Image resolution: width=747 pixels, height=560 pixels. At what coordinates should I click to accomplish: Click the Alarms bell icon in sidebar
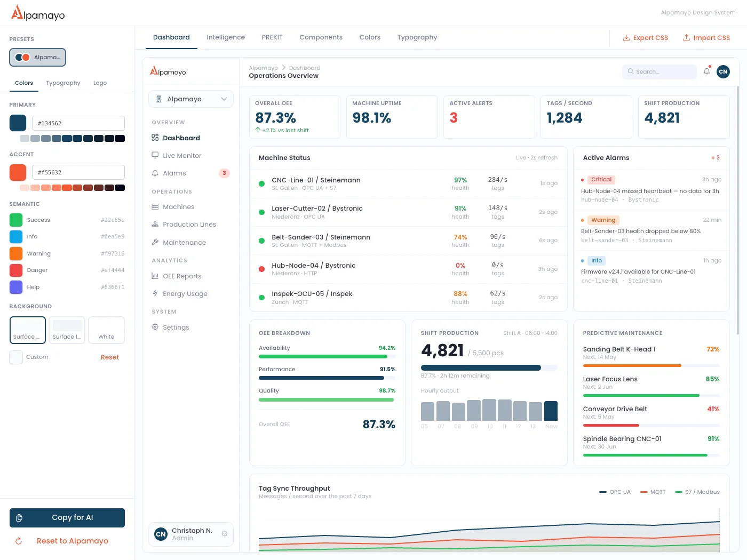tap(155, 173)
